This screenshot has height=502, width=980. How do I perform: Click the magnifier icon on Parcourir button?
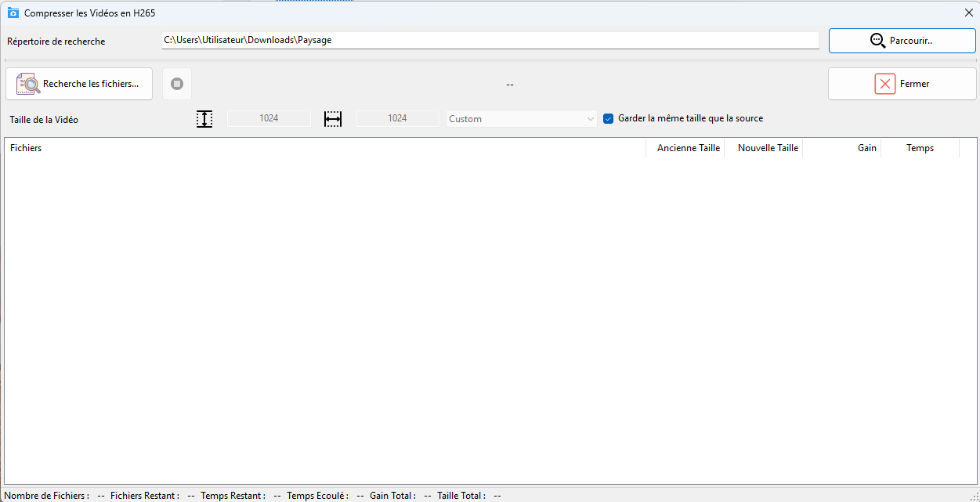click(878, 41)
